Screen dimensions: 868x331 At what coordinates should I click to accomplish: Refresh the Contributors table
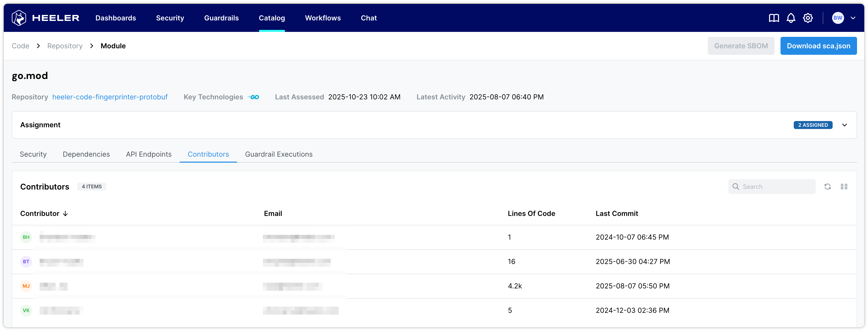(x=827, y=187)
